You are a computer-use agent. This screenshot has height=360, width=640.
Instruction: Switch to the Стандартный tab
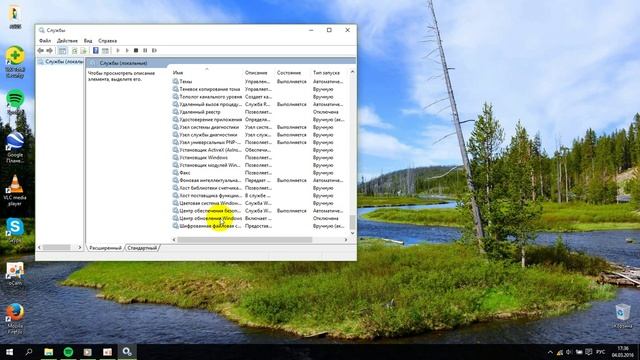point(142,248)
